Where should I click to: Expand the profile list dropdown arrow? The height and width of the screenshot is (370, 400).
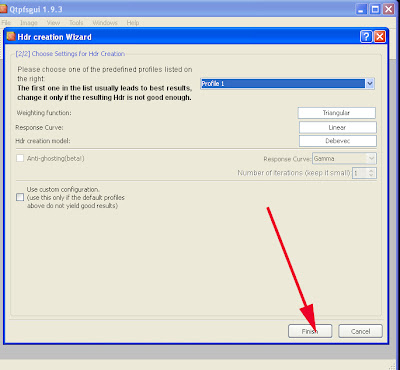[370, 83]
